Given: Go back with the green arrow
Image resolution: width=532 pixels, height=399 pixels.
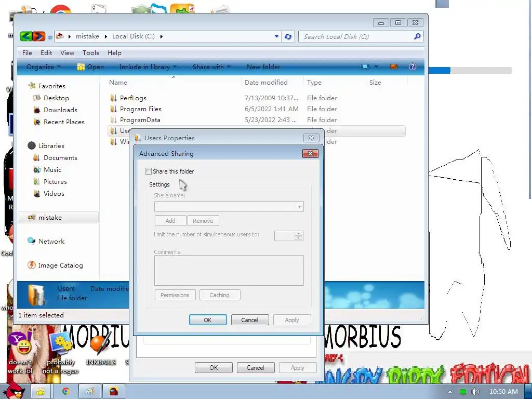Looking at the screenshot, I should [x=26, y=36].
